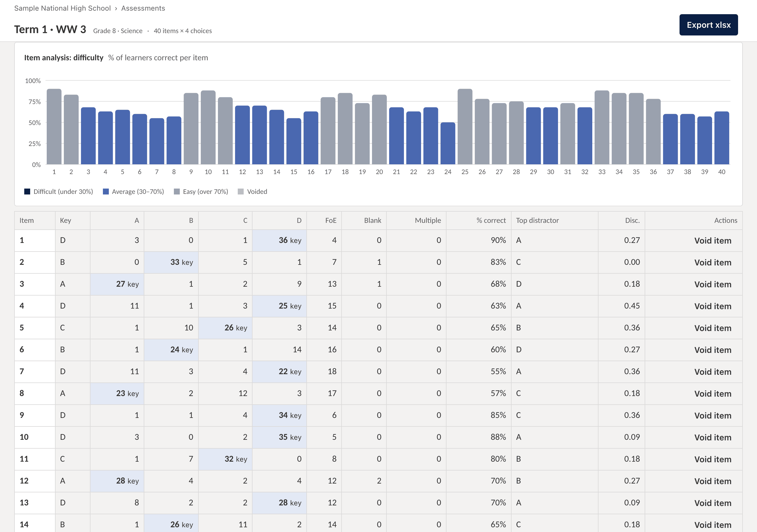The image size is (757, 532).
Task: Select the chart bar for item 1
Action: [54, 126]
